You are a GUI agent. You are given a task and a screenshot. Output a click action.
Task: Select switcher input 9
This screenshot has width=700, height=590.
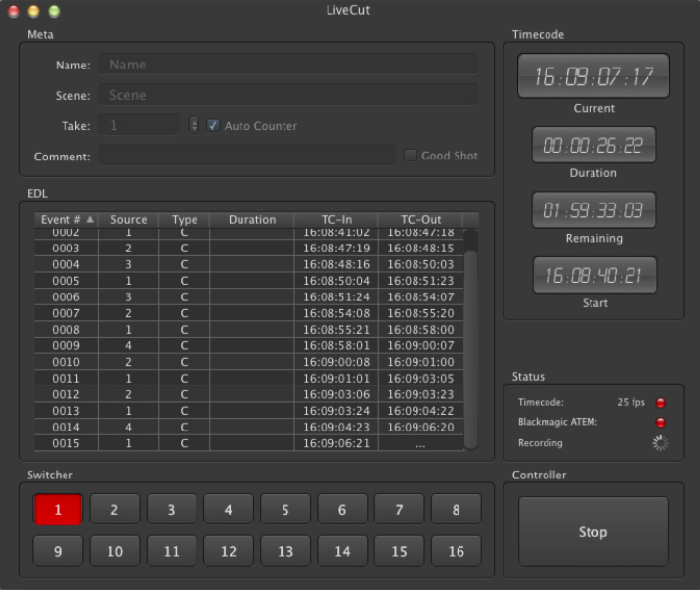[58, 551]
